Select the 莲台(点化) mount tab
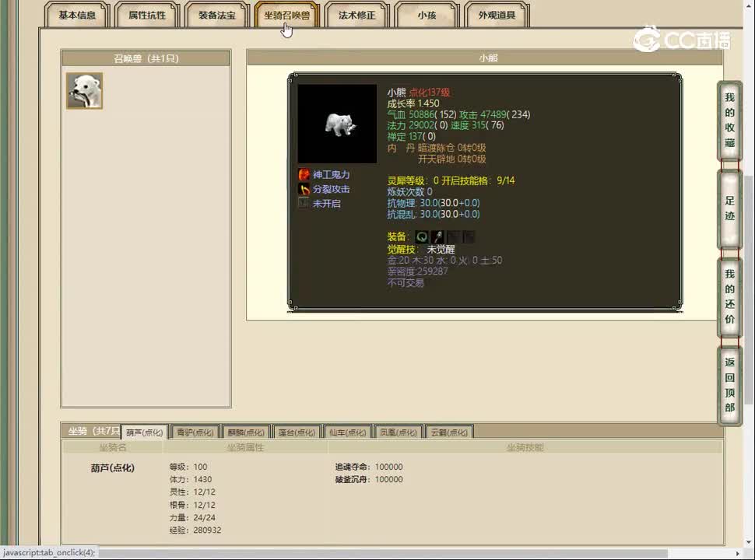 297,432
